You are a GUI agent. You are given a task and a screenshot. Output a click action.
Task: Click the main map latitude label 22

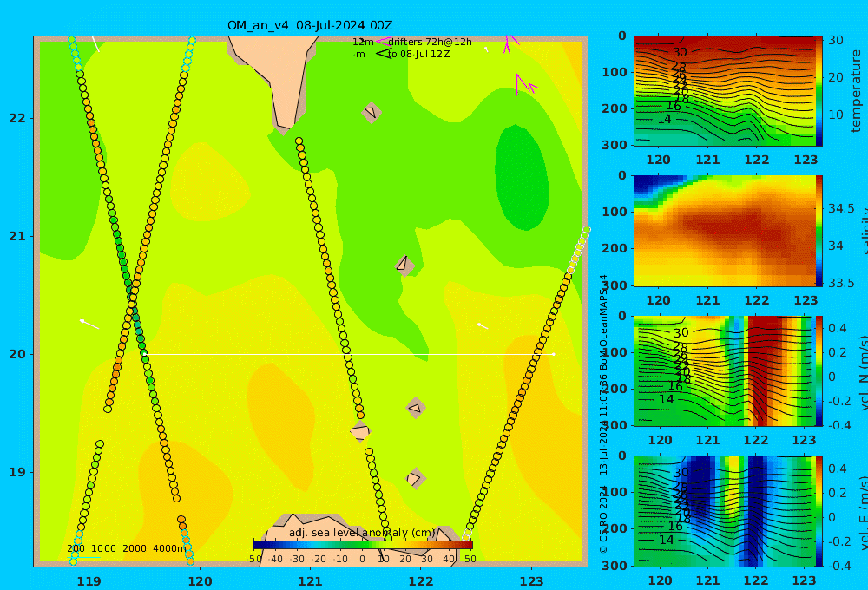17,118
